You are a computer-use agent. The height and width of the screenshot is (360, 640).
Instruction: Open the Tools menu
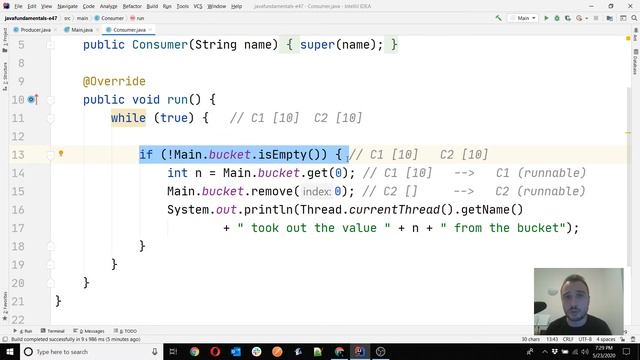[182, 6]
